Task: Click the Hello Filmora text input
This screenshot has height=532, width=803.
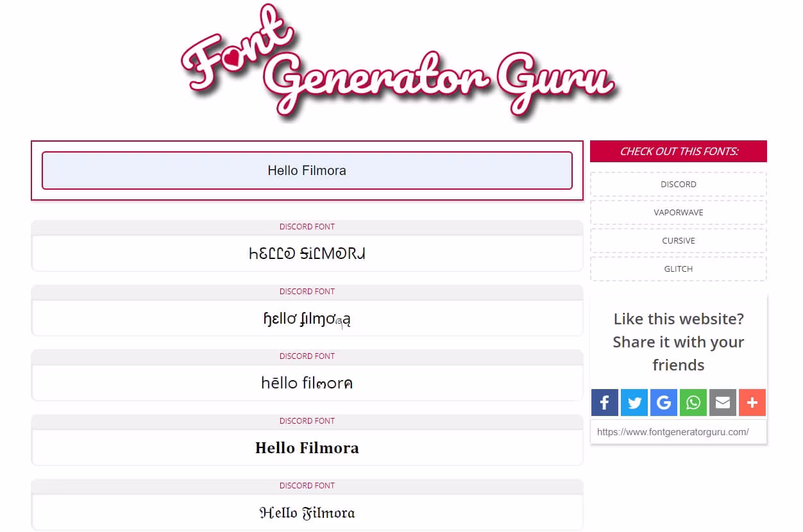Action: pos(307,170)
